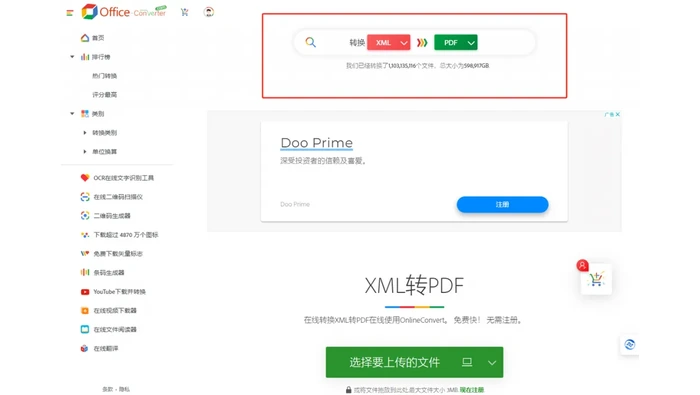Image resolution: width=700 pixels, height=395 pixels.
Task: Click the 条码生成器 barcode icon
Action: [85, 272]
